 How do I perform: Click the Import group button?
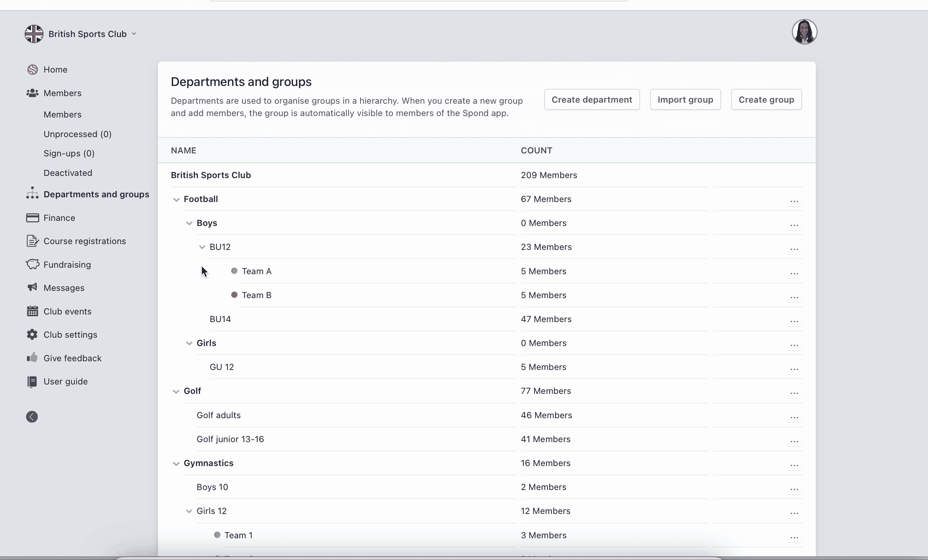[x=685, y=99]
